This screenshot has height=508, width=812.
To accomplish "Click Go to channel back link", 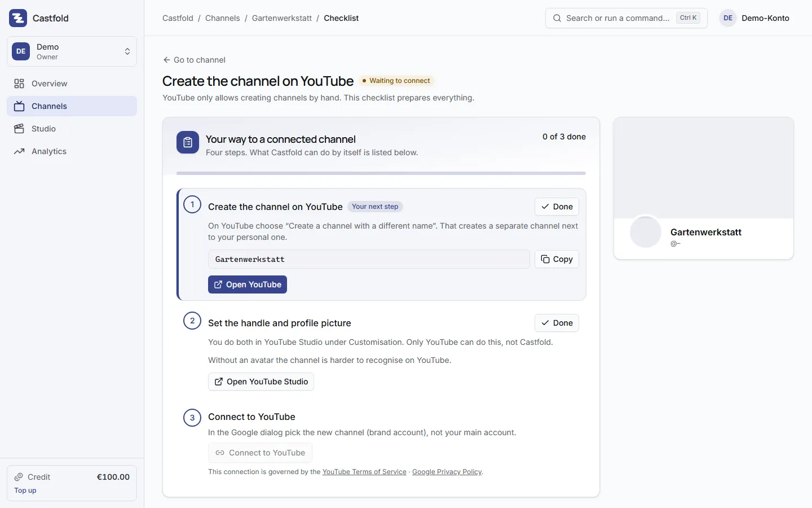I will tap(194, 60).
